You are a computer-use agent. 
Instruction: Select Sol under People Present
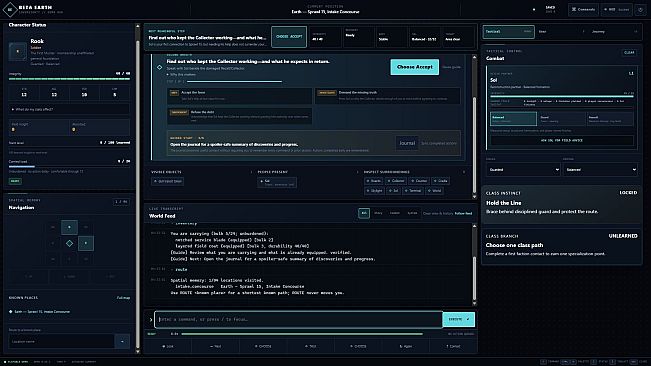(277, 183)
